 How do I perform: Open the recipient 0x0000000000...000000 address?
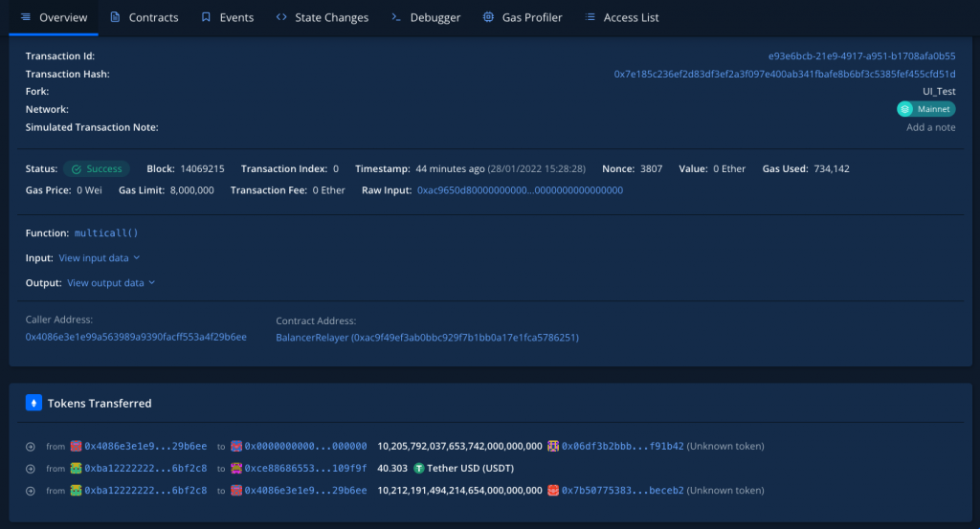coord(305,447)
